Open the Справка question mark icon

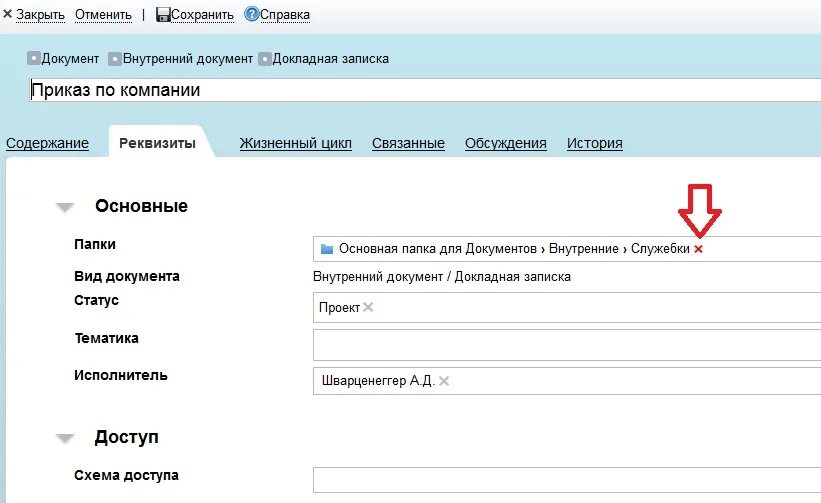[x=251, y=14]
